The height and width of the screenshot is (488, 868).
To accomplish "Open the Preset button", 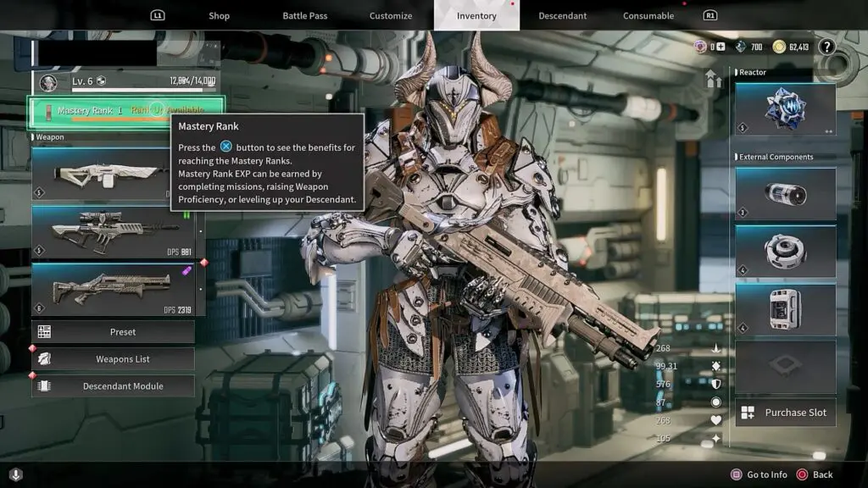I will click(114, 332).
